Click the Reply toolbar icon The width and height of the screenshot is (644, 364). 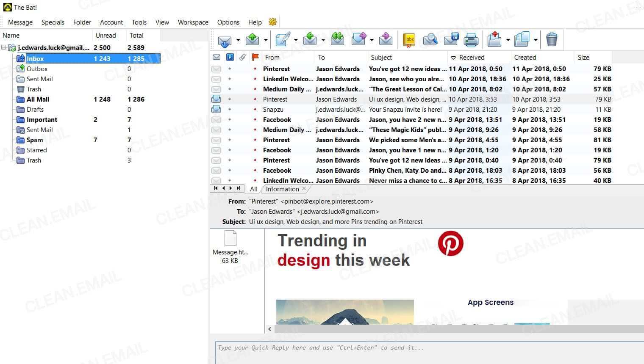tap(310, 39)
